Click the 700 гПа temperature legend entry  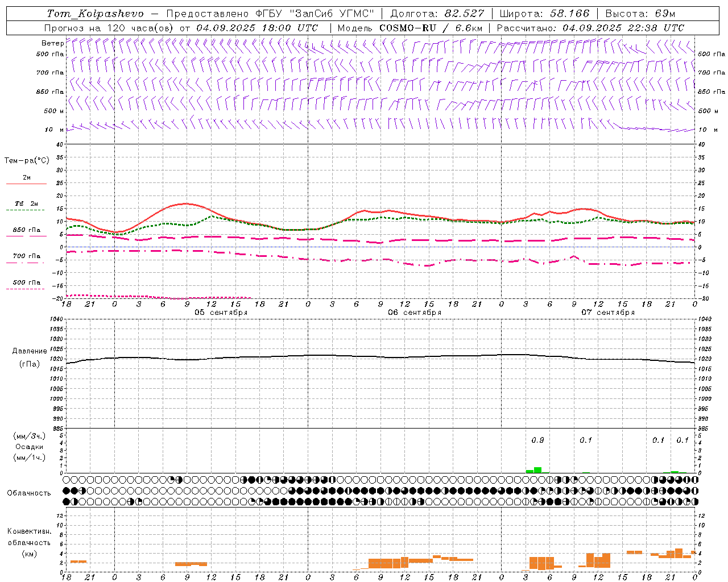[x=27, y=256]
